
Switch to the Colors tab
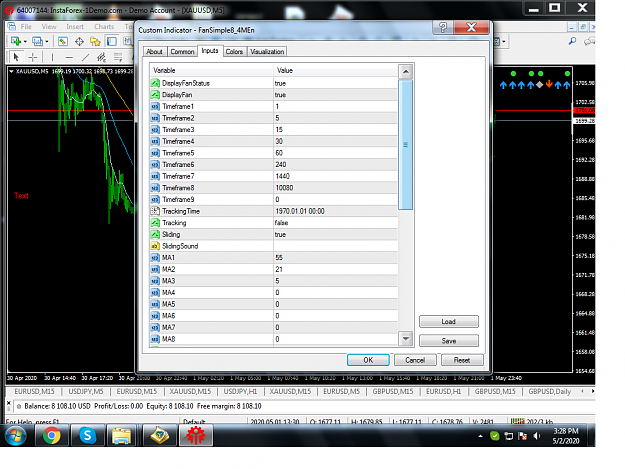pyautogui.click(x=234, y=52)
